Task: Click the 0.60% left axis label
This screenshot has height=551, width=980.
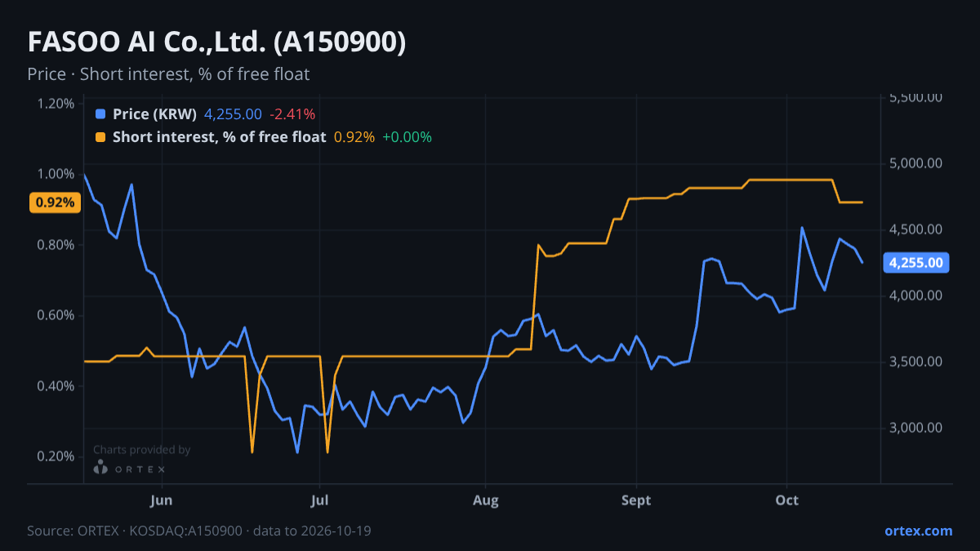Action: tap(56, 315)
